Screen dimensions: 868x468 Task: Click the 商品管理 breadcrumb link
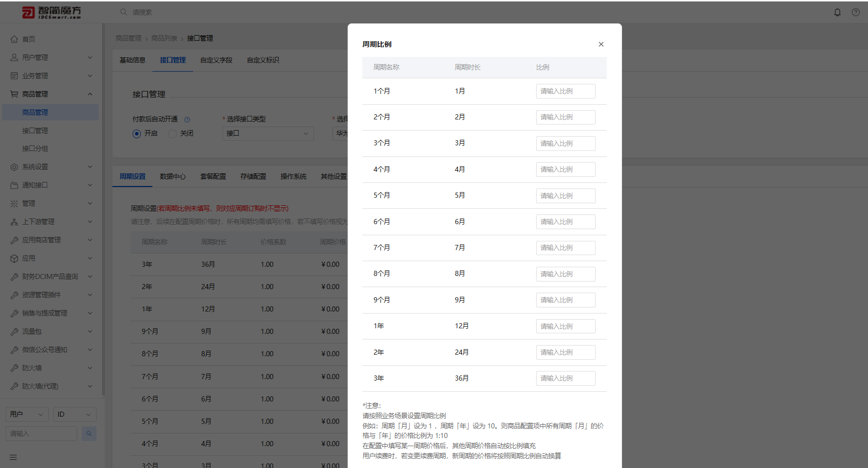coord(129,38)
